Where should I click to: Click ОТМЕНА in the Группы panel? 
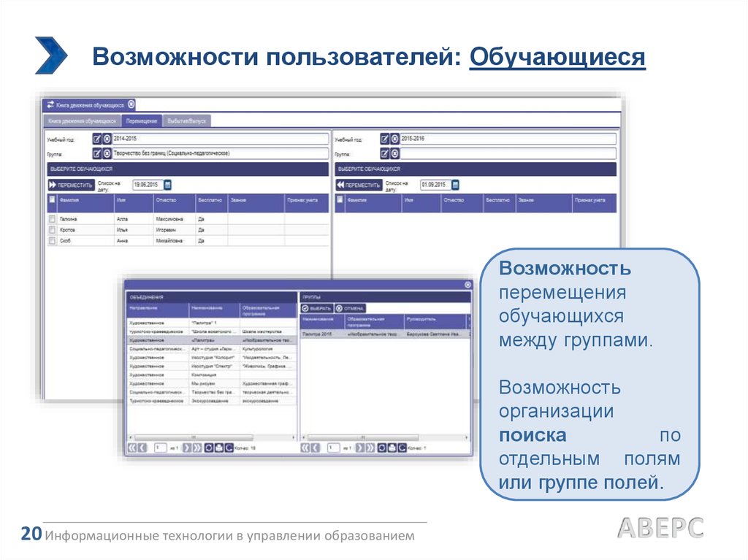(x=350, y=309)
